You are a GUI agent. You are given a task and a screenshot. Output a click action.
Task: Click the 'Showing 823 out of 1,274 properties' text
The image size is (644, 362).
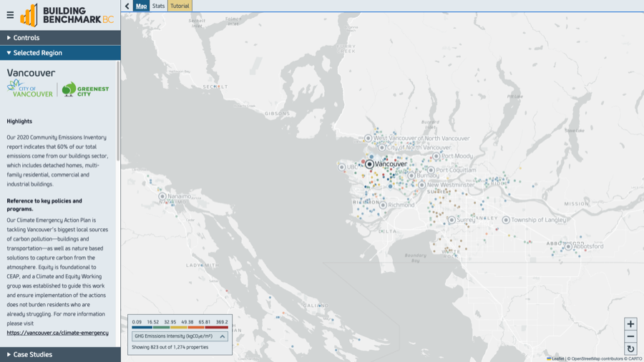coord(170,347)
